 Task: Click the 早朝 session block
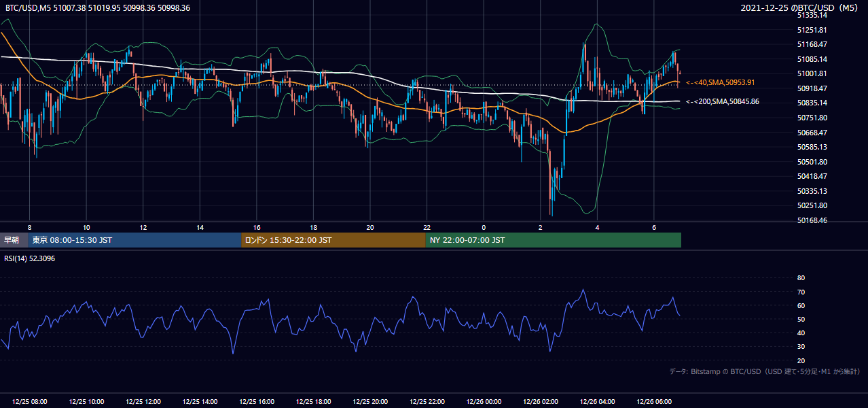[x=14, y=240]
